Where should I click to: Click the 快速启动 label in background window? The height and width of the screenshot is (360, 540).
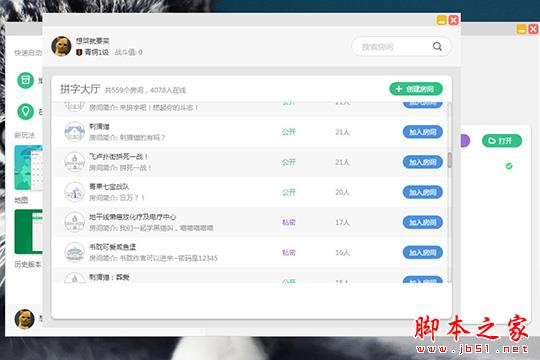[28, 52]
